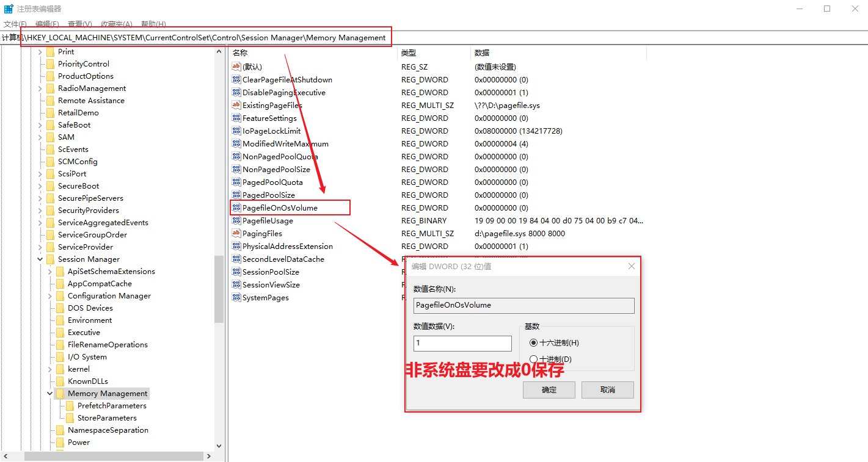Viewport: 868px width, 462px height.
Task: Click the ExistingPageFiles value icon
Action: coord(236,106)
